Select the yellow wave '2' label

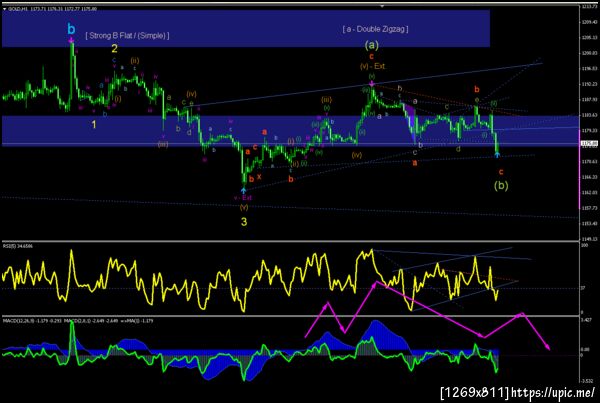(x=114, y=49)
